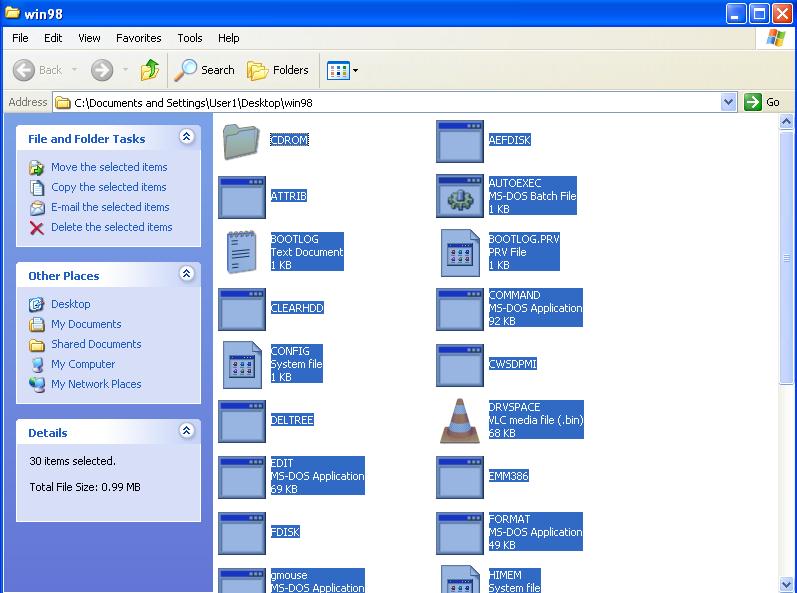Open the Edit menu
Image resolution: width=797 pixels, height=593 pixels.
click(53, 38)
